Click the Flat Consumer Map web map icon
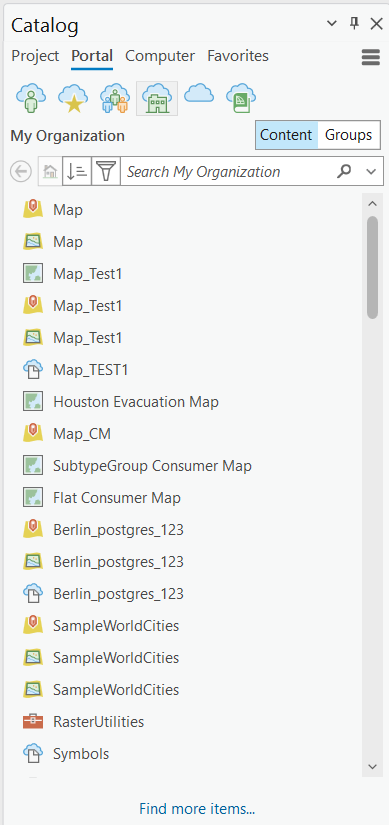 click(x=33, y=498)
